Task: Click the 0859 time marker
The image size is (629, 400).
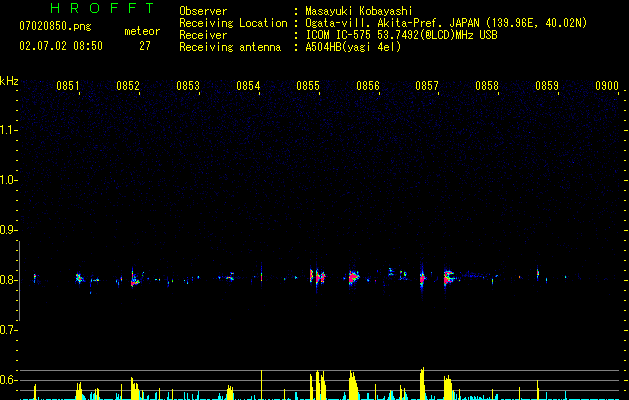Action: pos(547,85)
